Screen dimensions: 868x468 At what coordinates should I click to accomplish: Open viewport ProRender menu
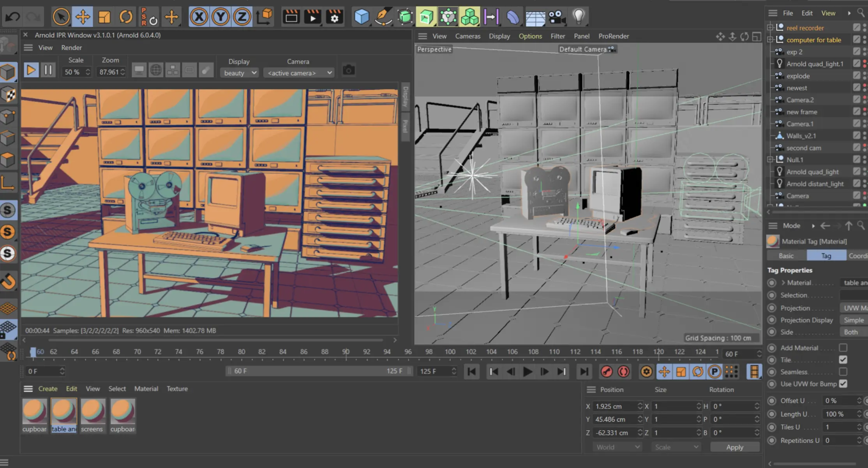[613, 36]
